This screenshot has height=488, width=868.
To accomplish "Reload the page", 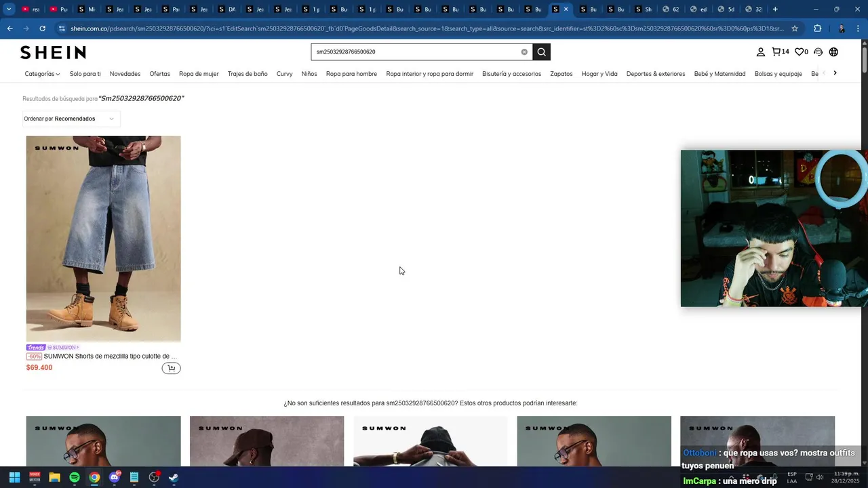I will 42,28.
